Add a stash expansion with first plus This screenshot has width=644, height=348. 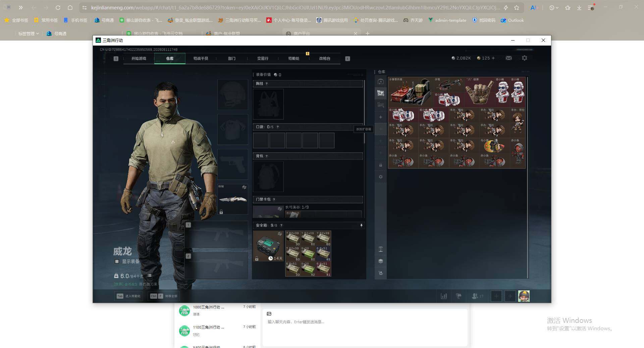[380, 117]
